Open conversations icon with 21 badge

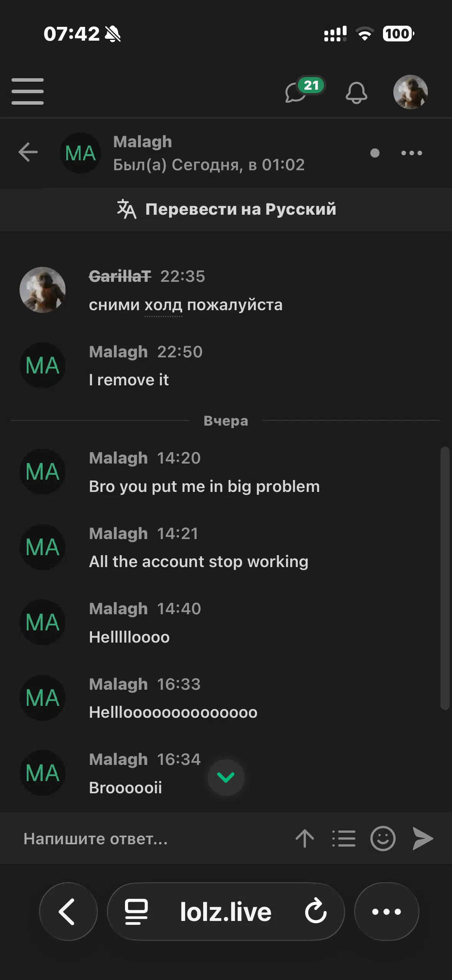(x=297, y=92)
